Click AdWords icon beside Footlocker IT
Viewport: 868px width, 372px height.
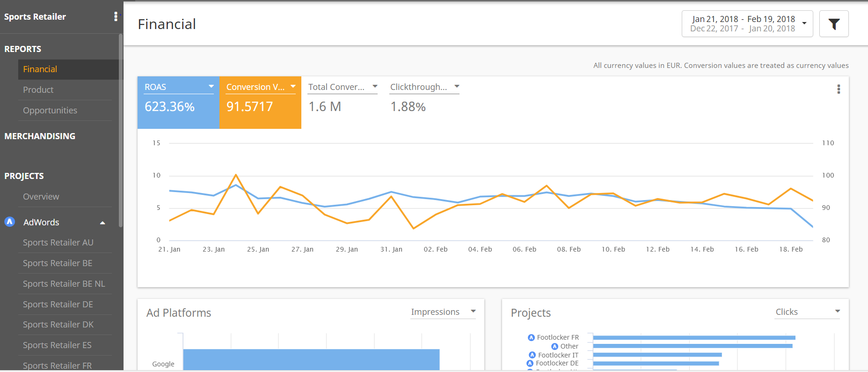[532, 355]
